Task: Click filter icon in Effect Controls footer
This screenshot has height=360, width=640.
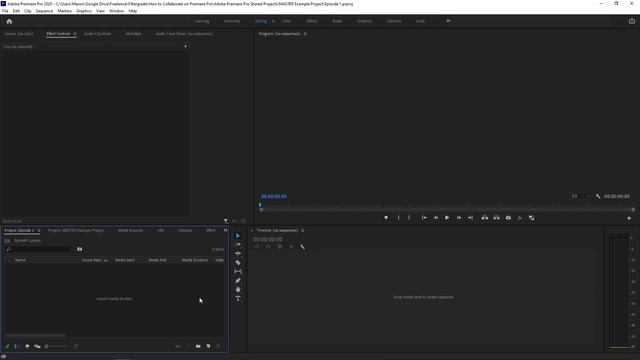Action: (226, 221)
